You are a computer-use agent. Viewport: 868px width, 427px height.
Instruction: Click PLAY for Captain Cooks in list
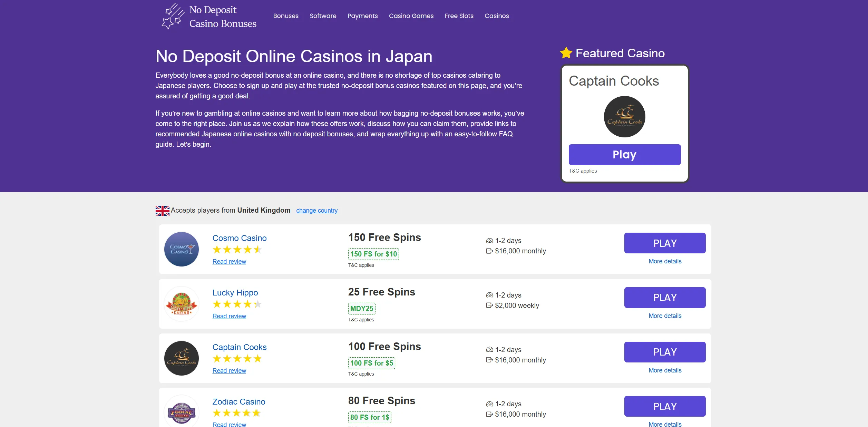pos(665,352)
